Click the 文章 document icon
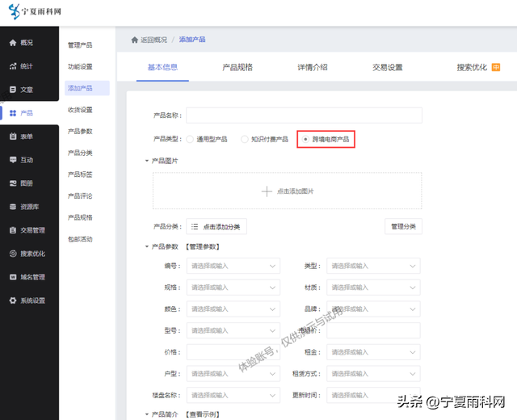Screen dimensions: 517x420 point(13,90)
